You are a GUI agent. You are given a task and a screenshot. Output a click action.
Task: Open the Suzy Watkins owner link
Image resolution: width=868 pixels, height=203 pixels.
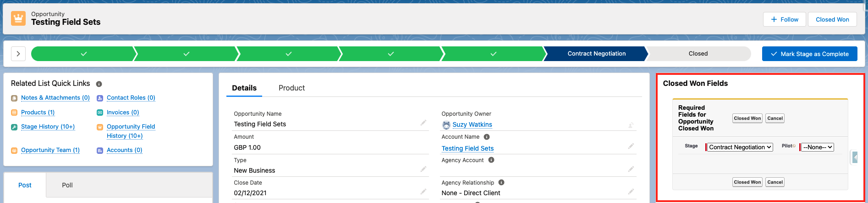(472, 124)
